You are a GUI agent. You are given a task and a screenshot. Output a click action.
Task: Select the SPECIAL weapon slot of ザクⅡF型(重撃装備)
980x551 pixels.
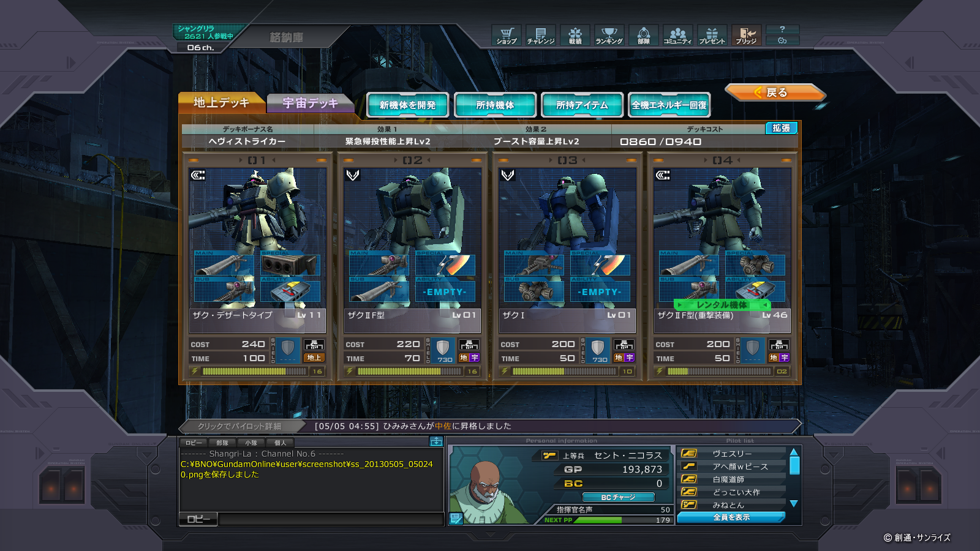[755, 264]
